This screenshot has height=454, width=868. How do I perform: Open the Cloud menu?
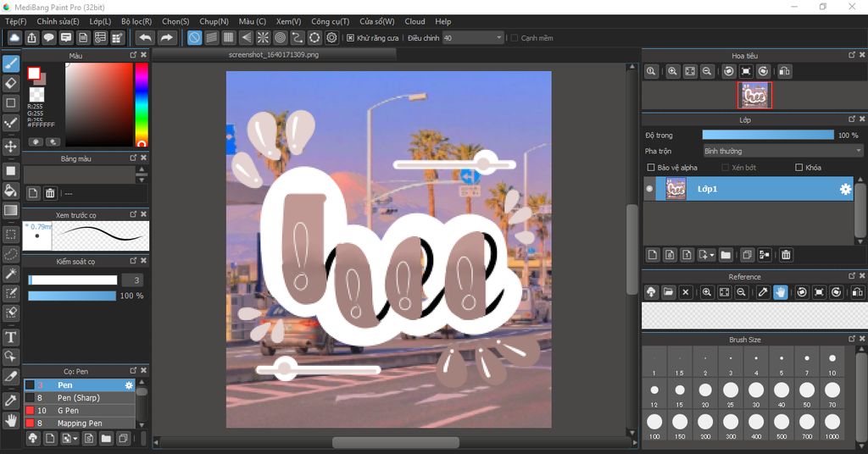tap(415, 21)
